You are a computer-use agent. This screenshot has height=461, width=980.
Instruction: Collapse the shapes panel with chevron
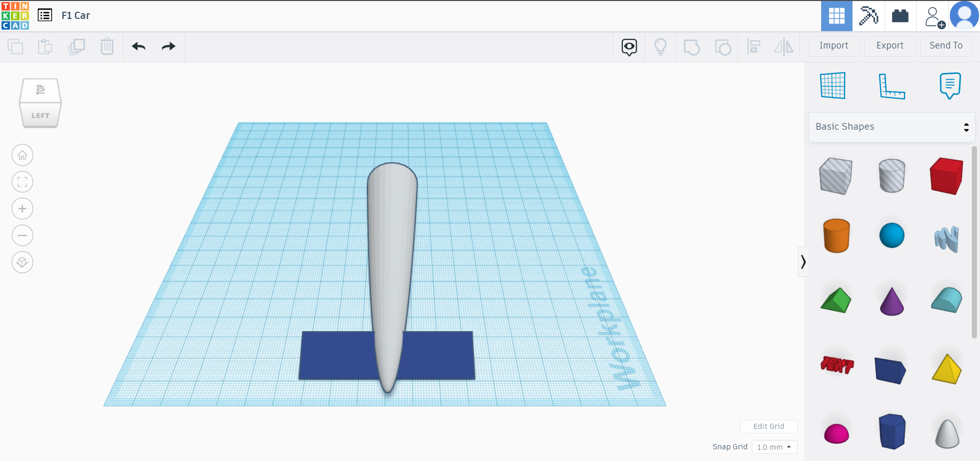803,262
